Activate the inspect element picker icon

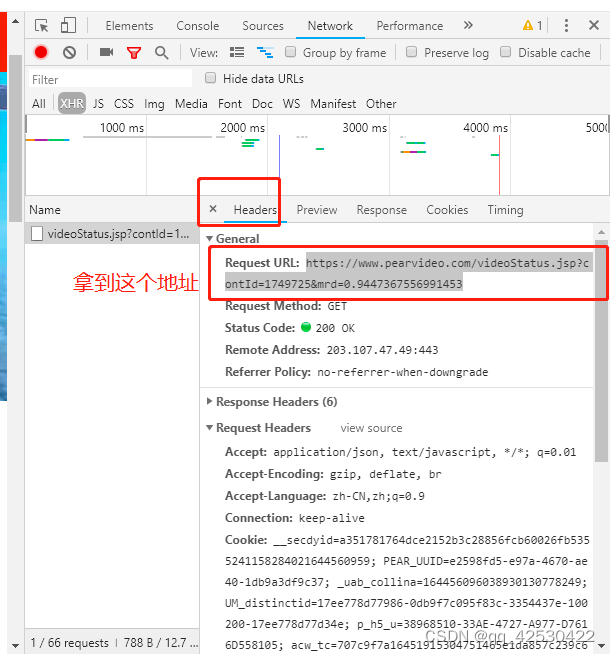point(41,25)
